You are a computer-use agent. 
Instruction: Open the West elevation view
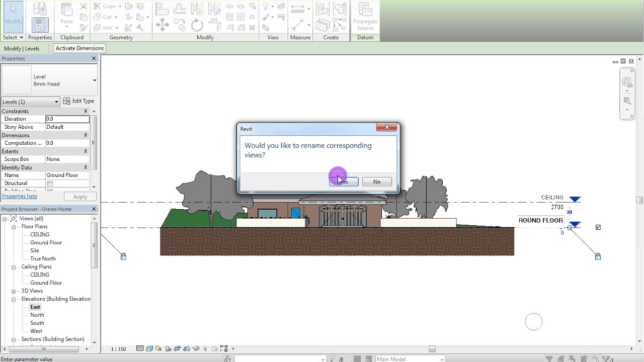[36, 331]
